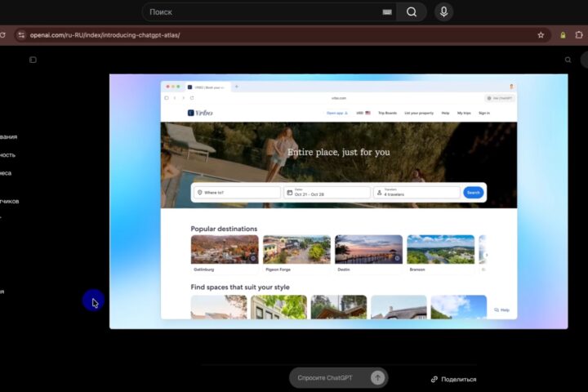588x392 pixels.
Task: Focus the Спросите ChatGPT input field
Action: 330,378
